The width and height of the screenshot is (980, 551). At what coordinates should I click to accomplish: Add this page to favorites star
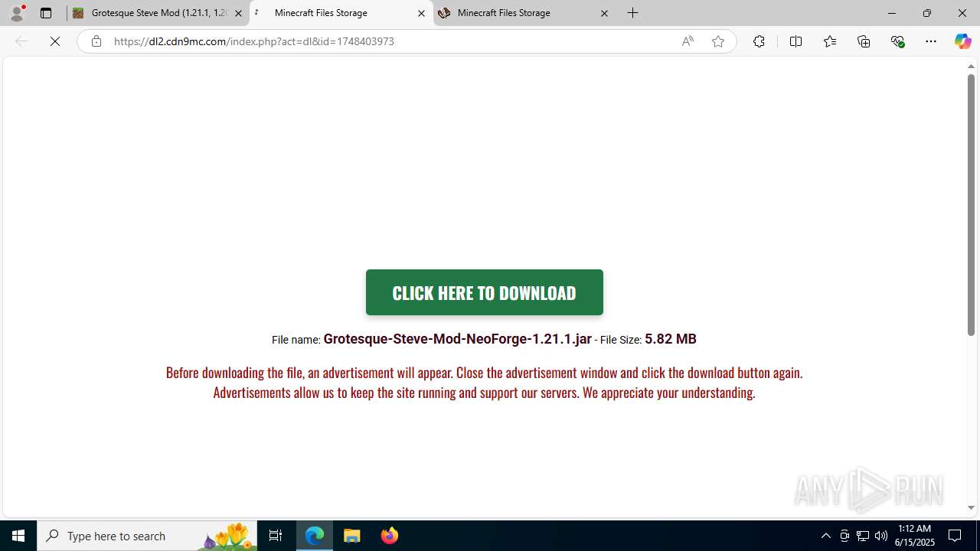pos(718,41)
